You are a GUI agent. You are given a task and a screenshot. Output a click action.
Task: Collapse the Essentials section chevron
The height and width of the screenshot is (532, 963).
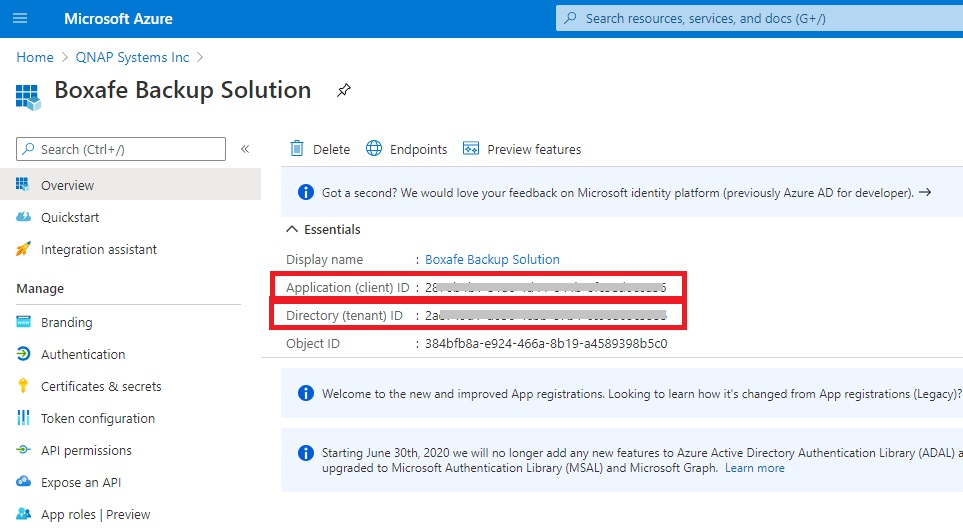pos(292,229)
